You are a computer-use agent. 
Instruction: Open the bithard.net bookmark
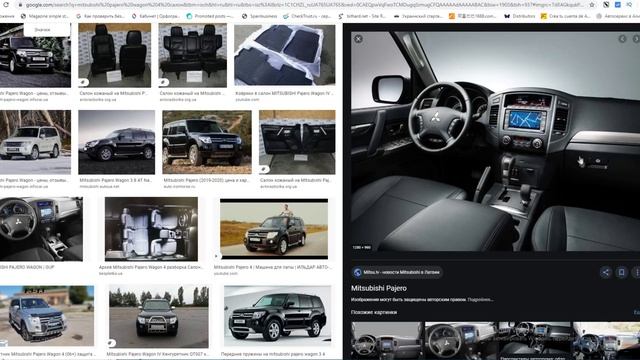click(362, 16)
